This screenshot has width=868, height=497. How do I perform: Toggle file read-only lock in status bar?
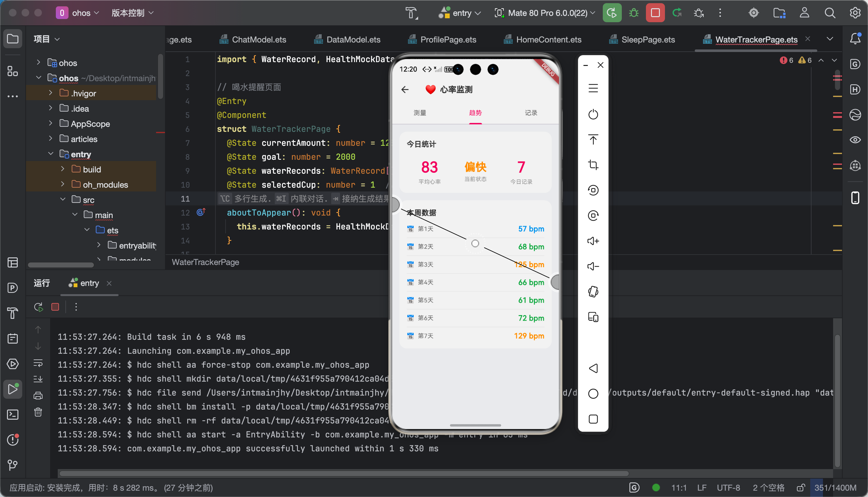coord(800,488)
